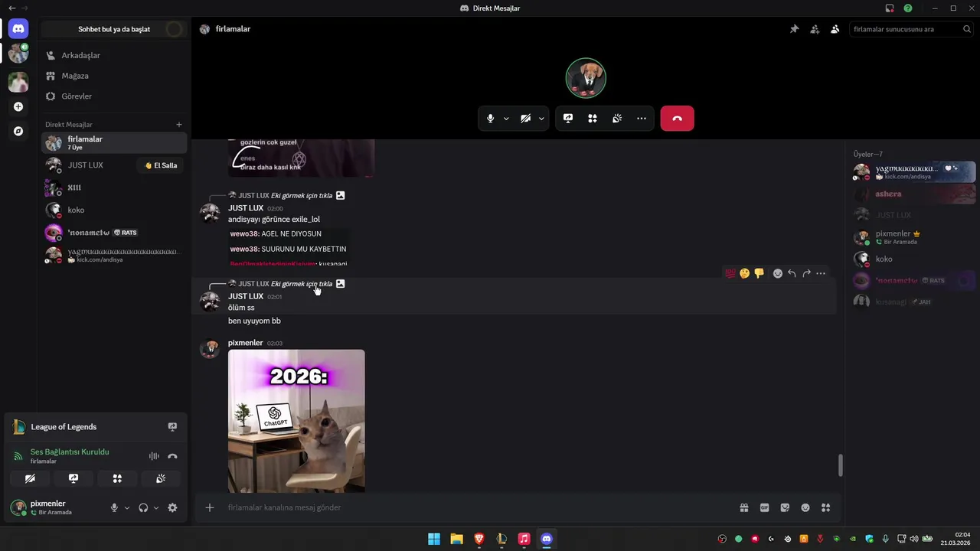Open the koko direct message
Screen dimensions: 980x551
pyautogui.click(x=113, y=210)
